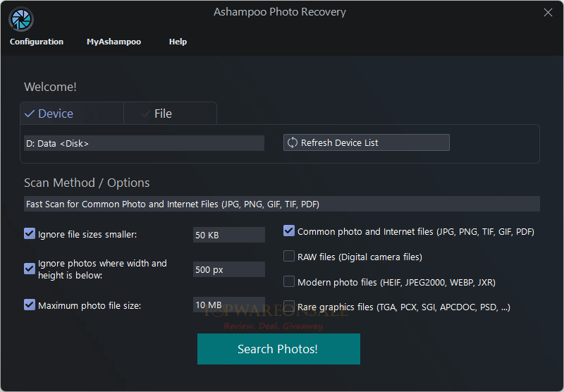Open the D: Data <Disk> device dropdown
The image size is (564, 392).
145,144
